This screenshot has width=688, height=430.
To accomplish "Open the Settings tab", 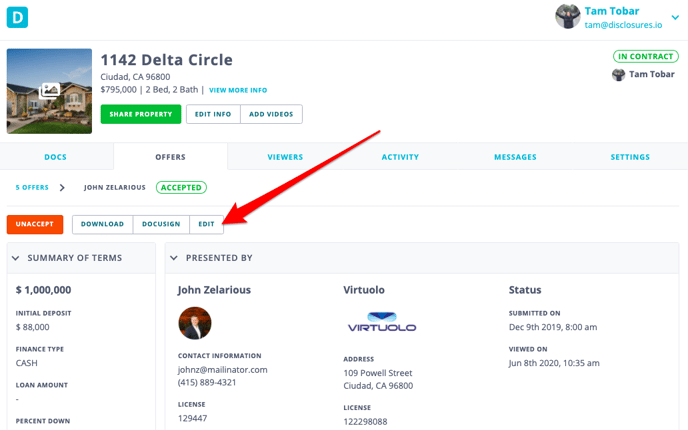I will [630, 157].
